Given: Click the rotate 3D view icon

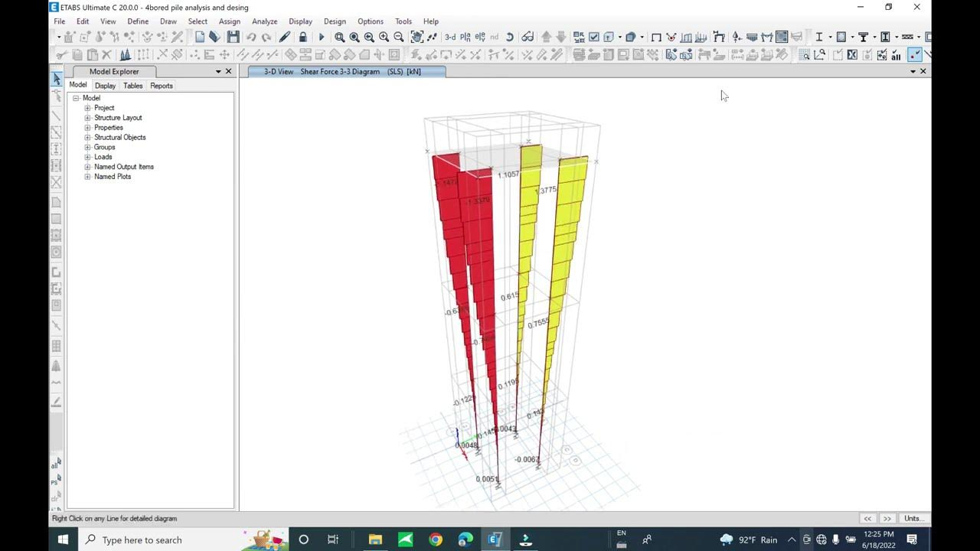Looking at the screenshot, I should [509, 37].
